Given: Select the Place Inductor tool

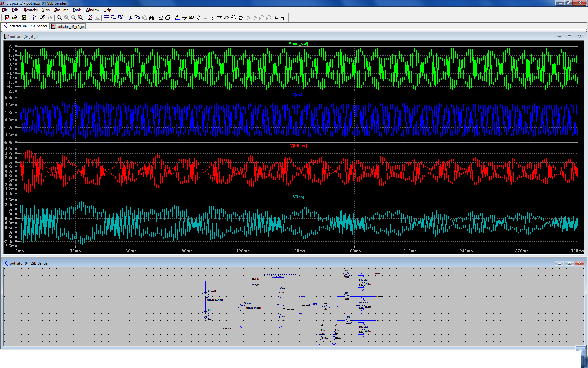Looking at the screenshot, I should coord(212,18).
